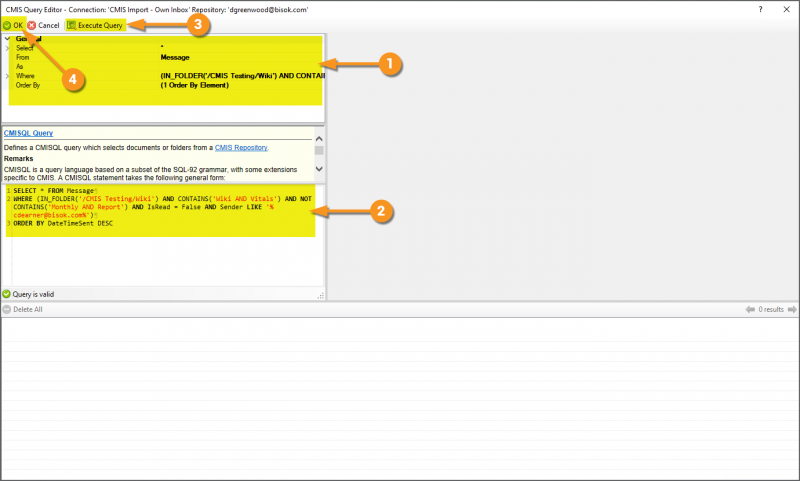The image size is (800, 481).
Task: Open the CMIS Repository help link
Action: click(241, 147)
